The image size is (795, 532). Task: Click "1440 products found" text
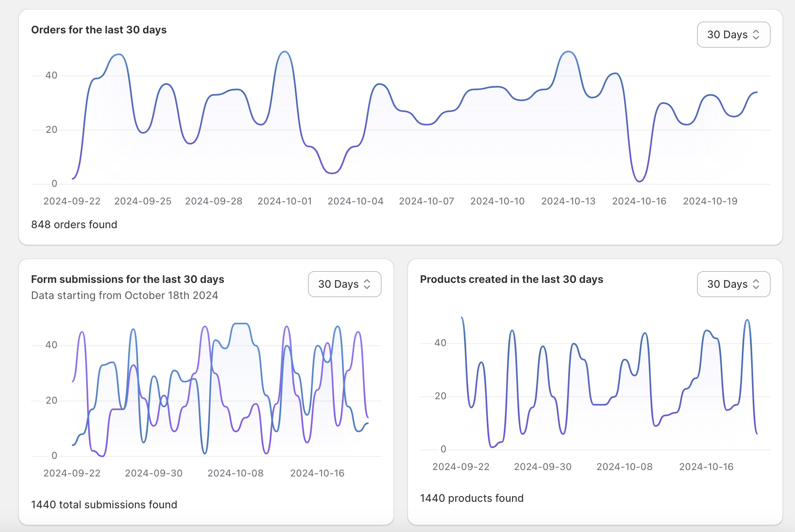click(472, 498)
